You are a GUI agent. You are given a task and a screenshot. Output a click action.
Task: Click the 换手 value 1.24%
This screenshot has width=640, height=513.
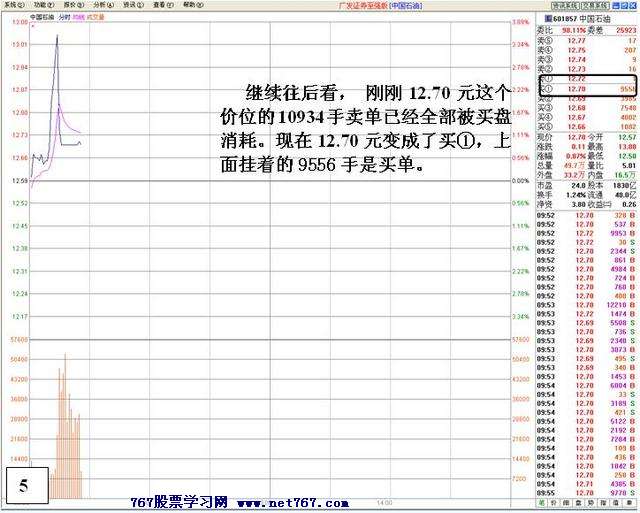pyautogui.click(x=576, y=195)
